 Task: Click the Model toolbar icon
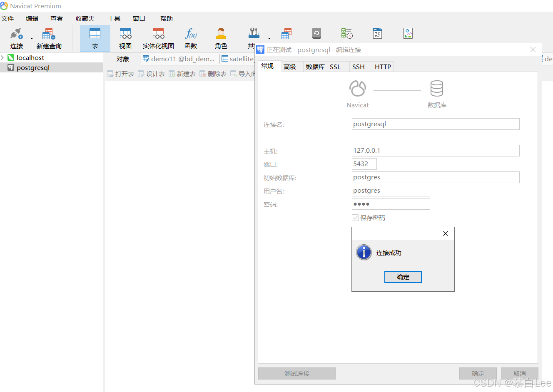pyautogui.click(x=377, y=33)
